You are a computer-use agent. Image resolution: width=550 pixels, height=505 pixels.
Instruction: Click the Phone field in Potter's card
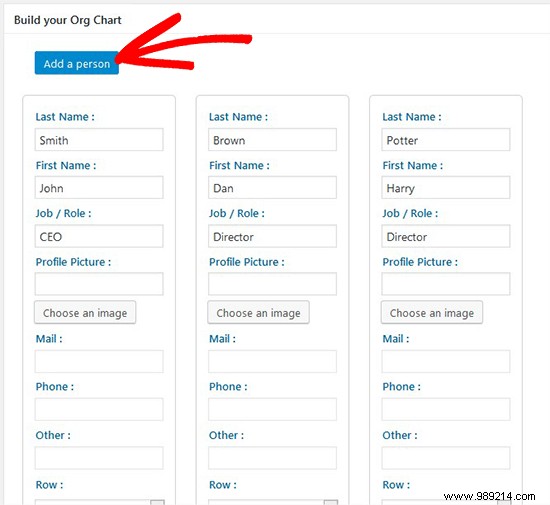(446, 409)
